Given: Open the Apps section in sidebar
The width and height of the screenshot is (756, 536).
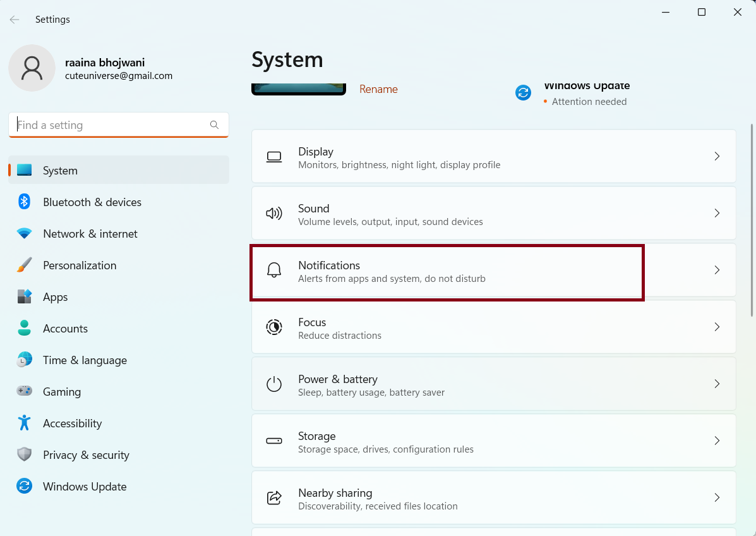Looking at the screenshot, I should point(55,297).
